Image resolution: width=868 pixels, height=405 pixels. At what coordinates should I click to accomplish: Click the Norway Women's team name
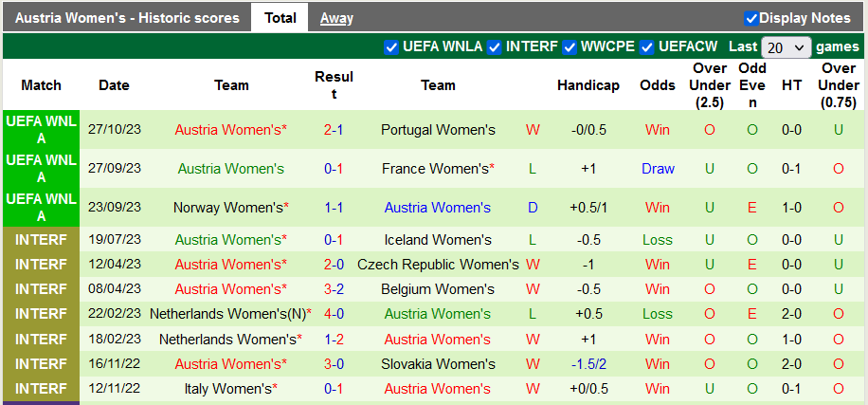pos(227,207)
